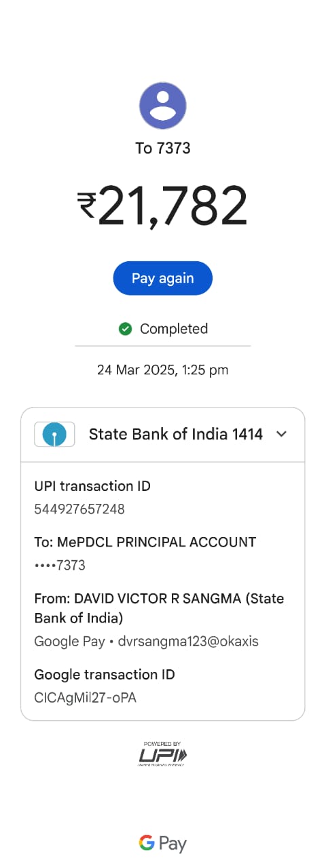Click the masked account number ending 7373

coord(60,565)
